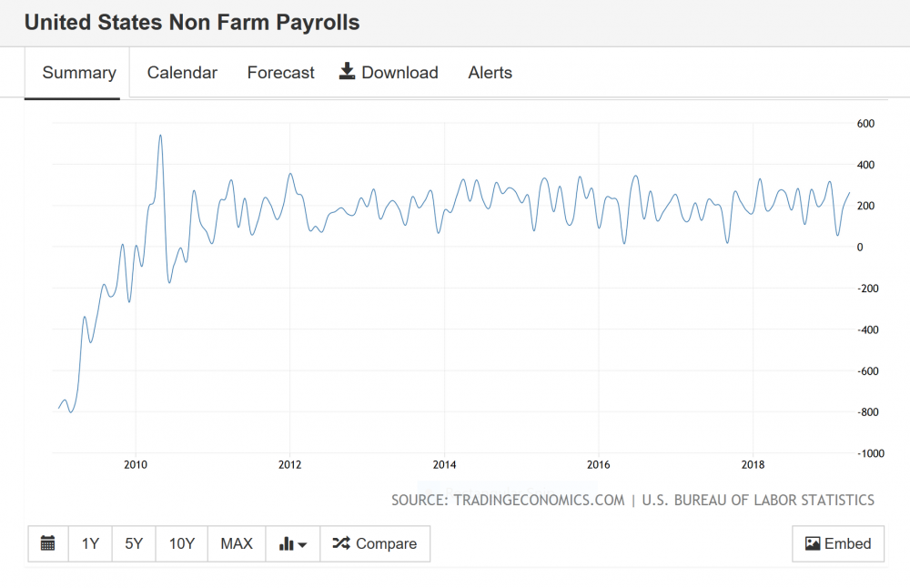Click the United States Non Farm Payrolls heading
The width and height of the screenshot is (910, 588).
(192, 23)
